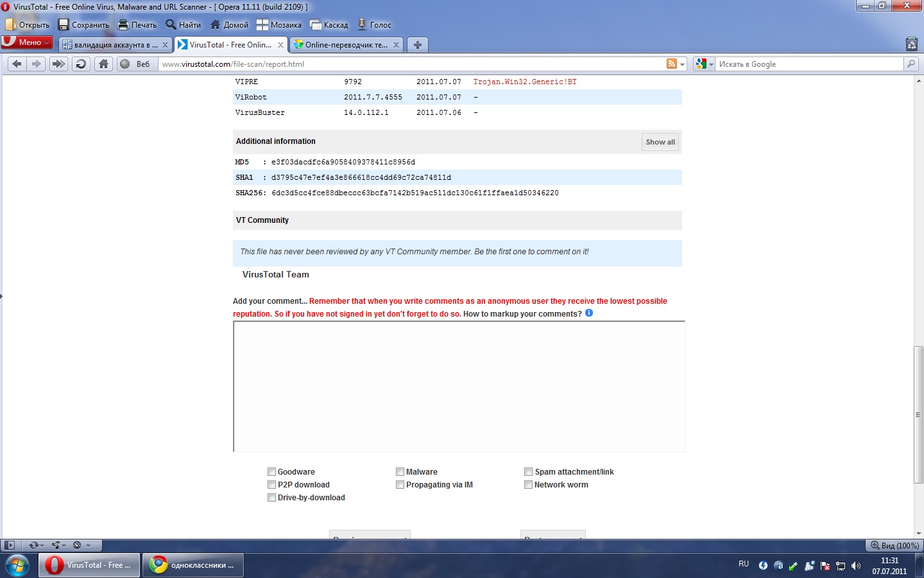This screenshot has width=924, height=578.
Task: Check the P2P download checkbox
Action: pyautogui.click(x=271, y=485)
